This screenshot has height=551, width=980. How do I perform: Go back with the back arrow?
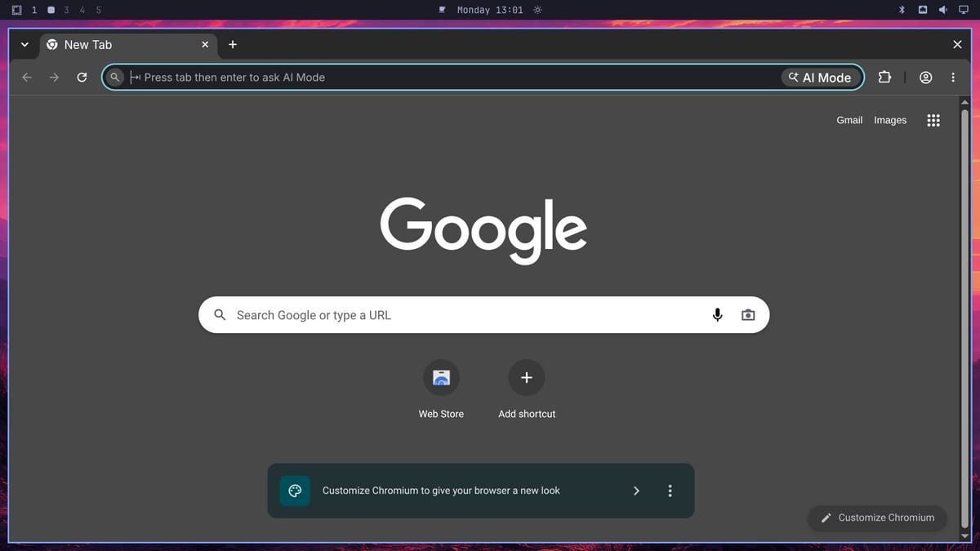tap(27, 78)
